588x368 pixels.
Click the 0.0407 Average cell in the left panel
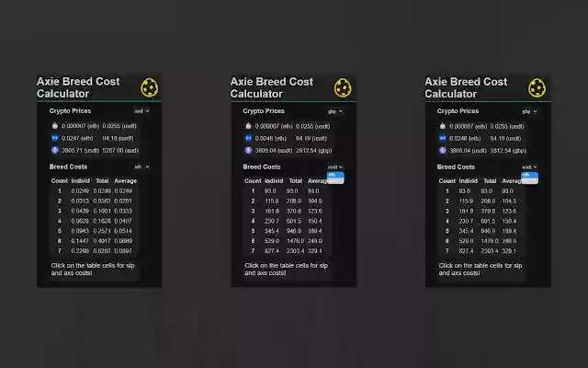click(123, 221)
